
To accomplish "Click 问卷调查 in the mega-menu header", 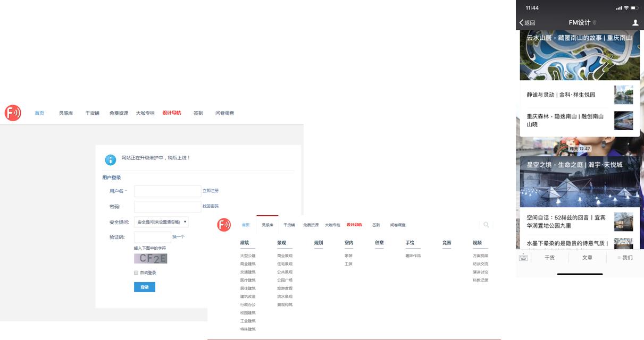I will click(x=398, y=225).
